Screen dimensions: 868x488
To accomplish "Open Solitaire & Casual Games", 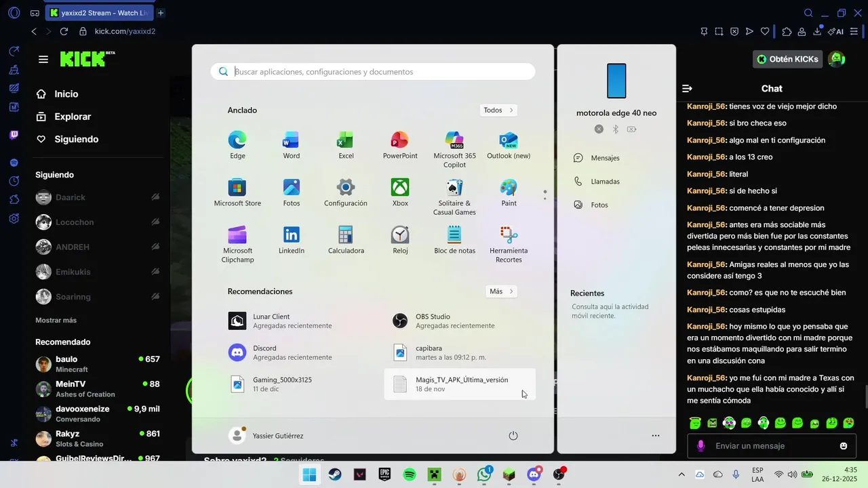I will 454,197.
